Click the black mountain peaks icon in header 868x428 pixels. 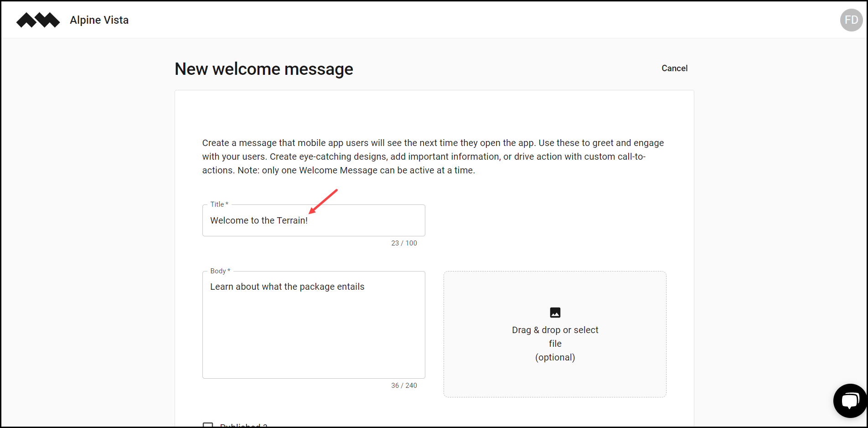(38, 20)
